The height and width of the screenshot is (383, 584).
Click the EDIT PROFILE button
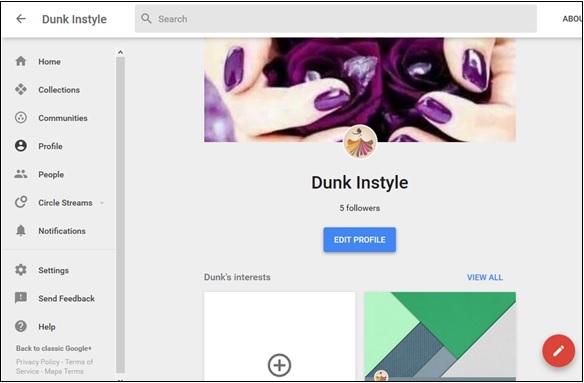[359, 240]
